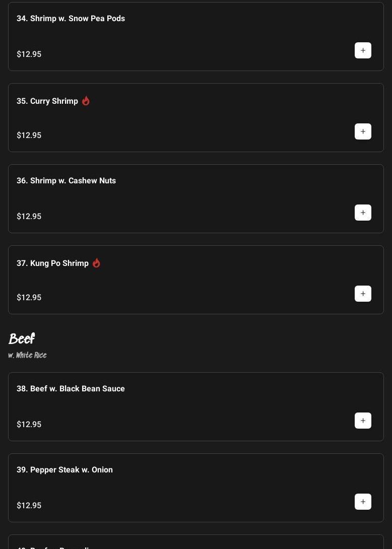Click the Pepper Steak $12.95 price

coord(29,506)
